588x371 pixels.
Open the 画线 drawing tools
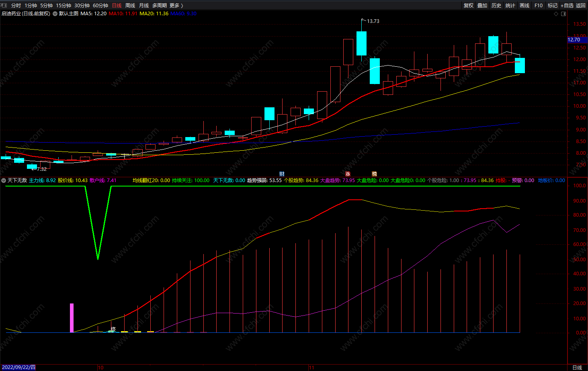coord(524,5)
